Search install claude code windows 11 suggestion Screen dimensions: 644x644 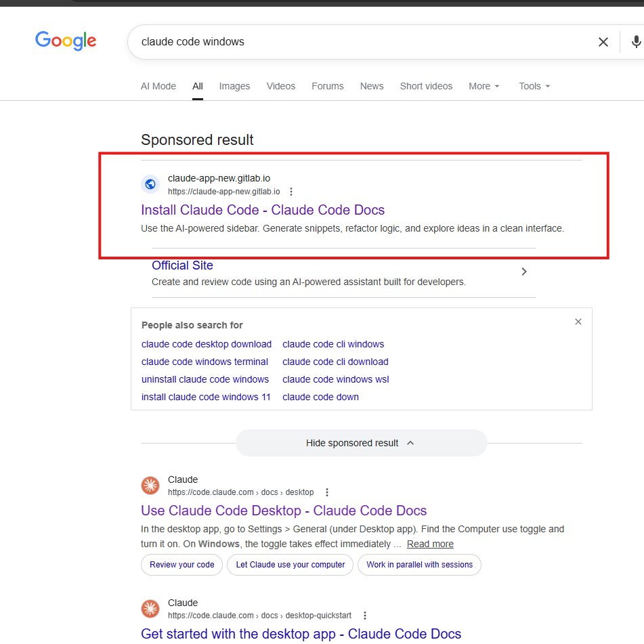(206, 397)
